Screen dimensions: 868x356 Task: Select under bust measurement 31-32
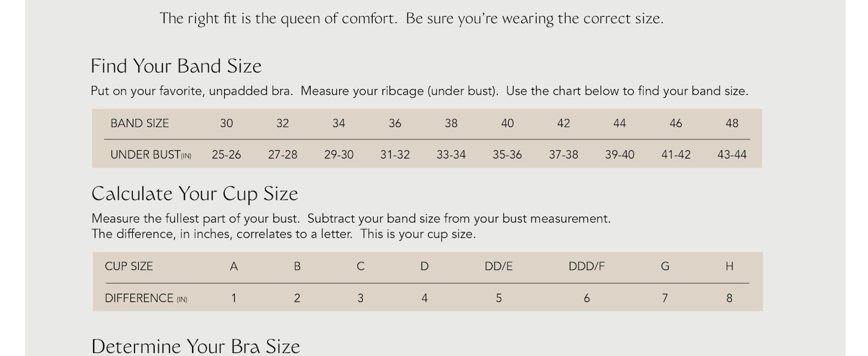point(395,155)
